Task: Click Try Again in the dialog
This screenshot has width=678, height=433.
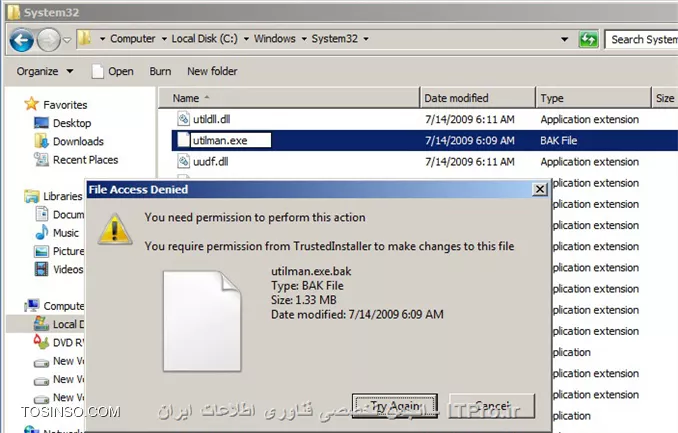Action: 395,406
